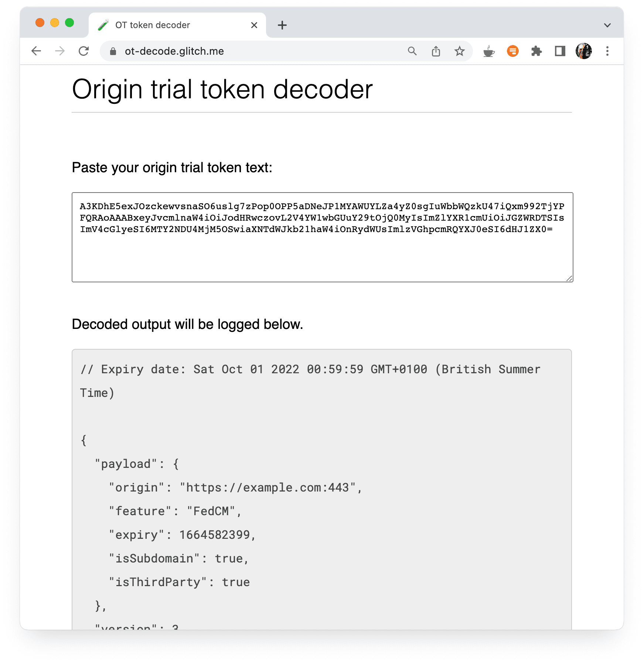The image size is (644, 663).
Task: Close the OT token decoder tab
Action: (x=253, y=25)
